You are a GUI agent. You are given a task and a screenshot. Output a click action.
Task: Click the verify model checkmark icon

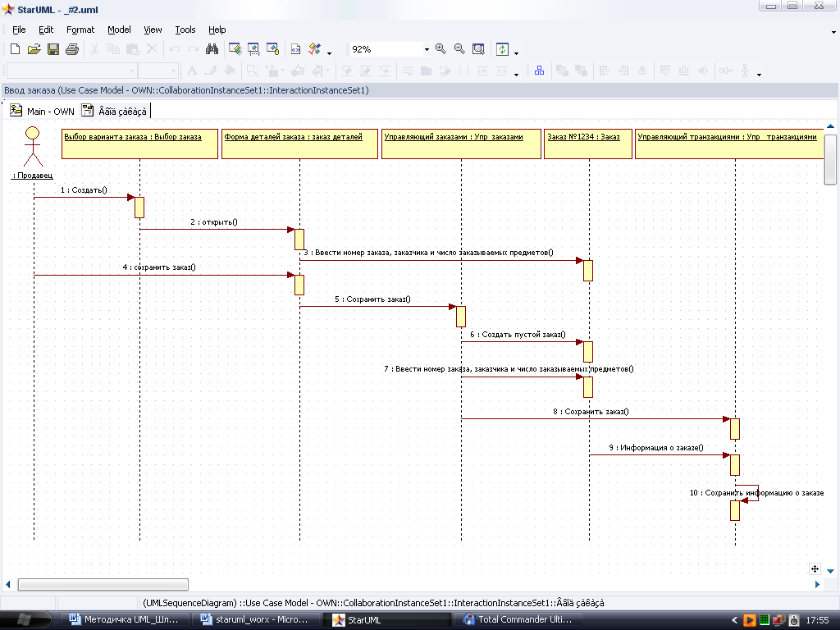pos(314,49)
